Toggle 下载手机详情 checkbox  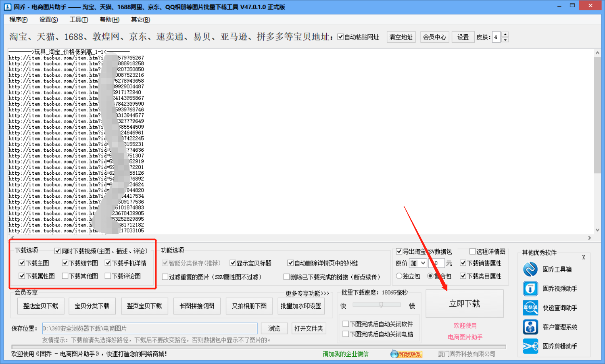pyautogui.click(x=108, y=263)
